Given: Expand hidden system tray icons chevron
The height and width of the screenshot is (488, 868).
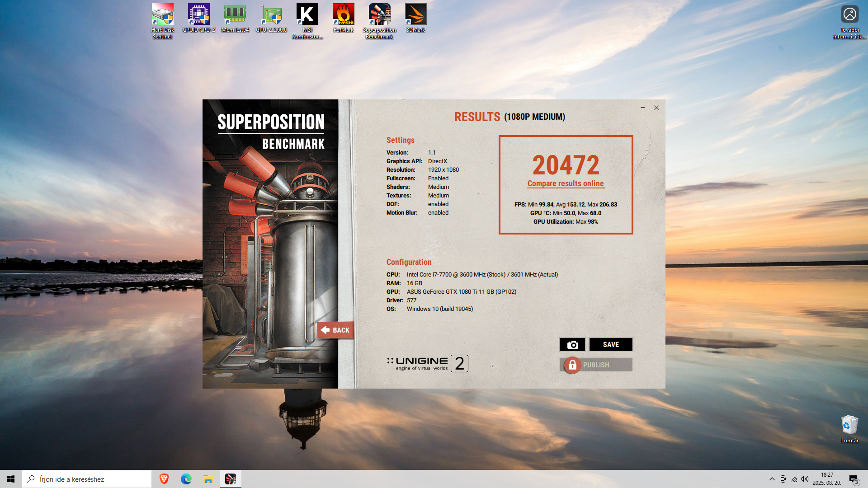Looking at the screenshot, I should click(x=772, y=479).
